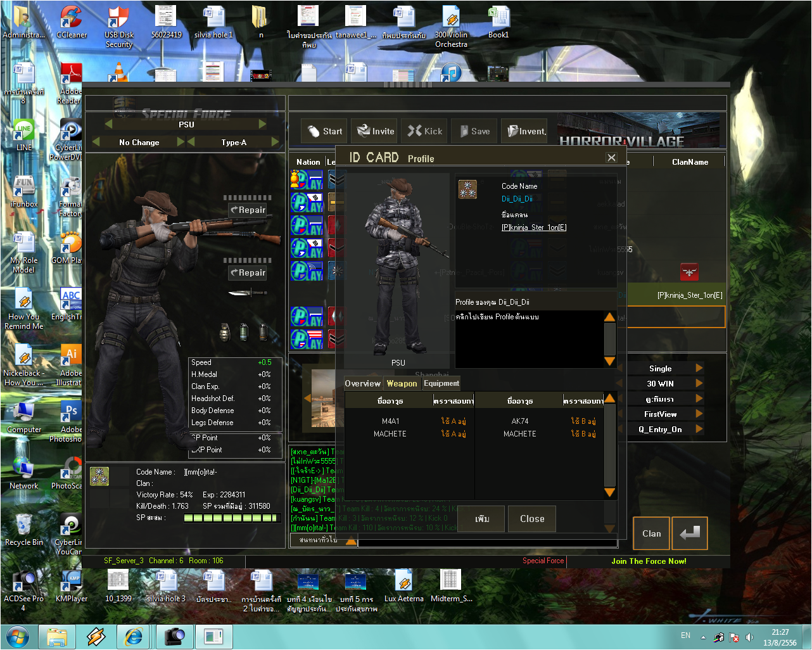The image size is (812, 650).
Task: Click Repair just above the knife
Action: pos(248,272)
